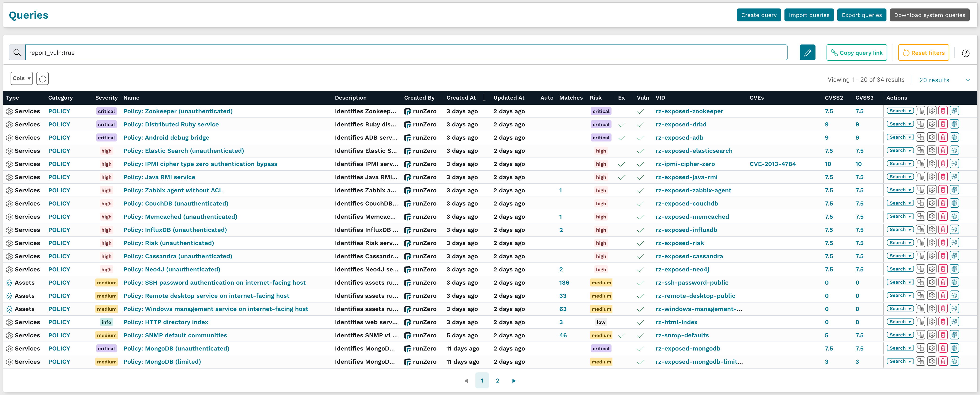Follow the CVE-2013-4784 link
Image resolution: width=980 pixels, height=395 pixels.
coord(773,164)
